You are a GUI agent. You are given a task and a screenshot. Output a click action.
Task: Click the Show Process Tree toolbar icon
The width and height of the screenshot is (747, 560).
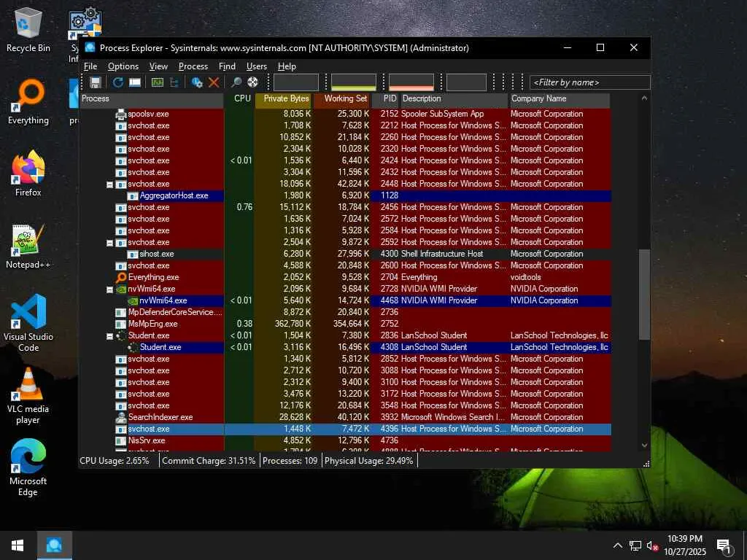[174, 82]
